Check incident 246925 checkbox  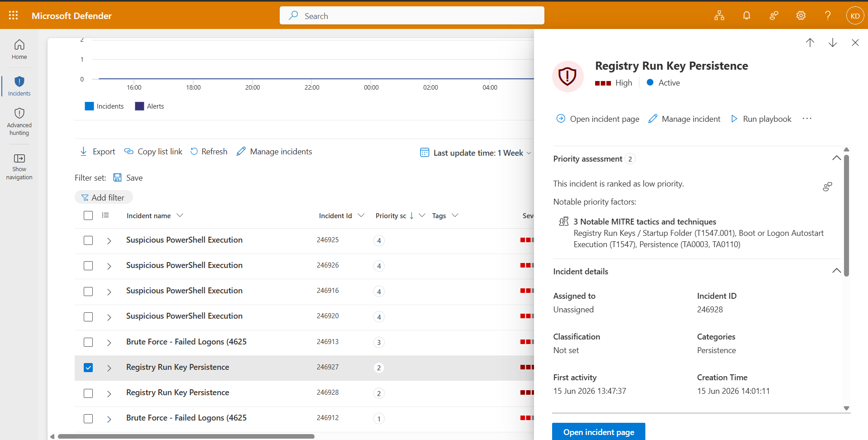(88, 240)
